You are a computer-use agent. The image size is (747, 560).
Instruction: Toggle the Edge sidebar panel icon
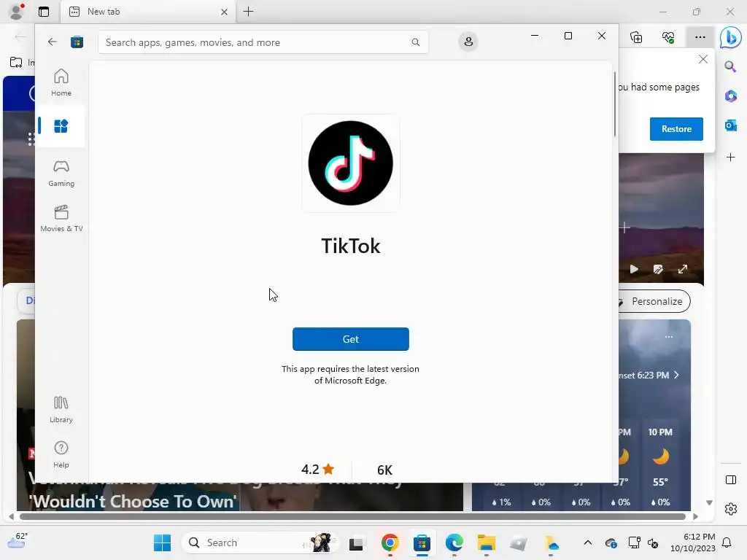click(731, 480)
